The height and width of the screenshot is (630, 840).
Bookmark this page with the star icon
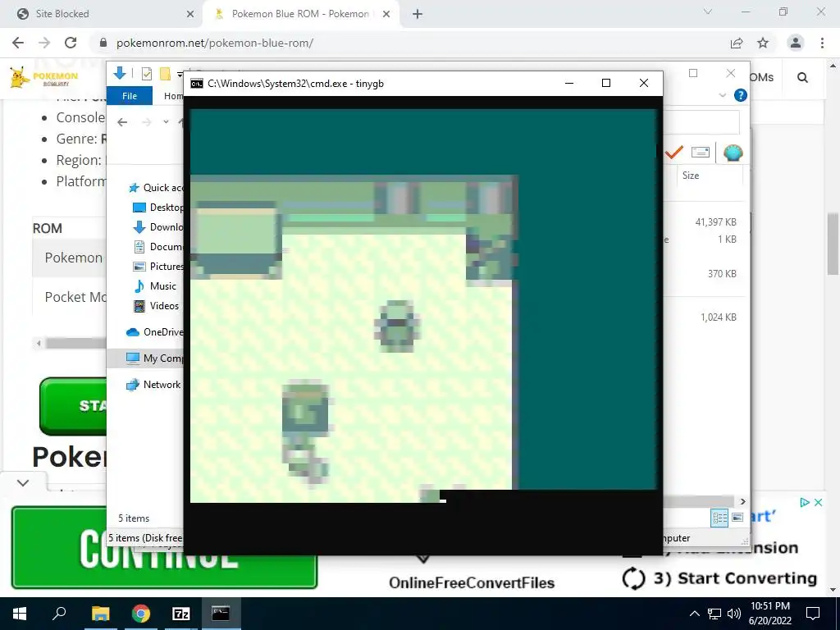(763, 43)
